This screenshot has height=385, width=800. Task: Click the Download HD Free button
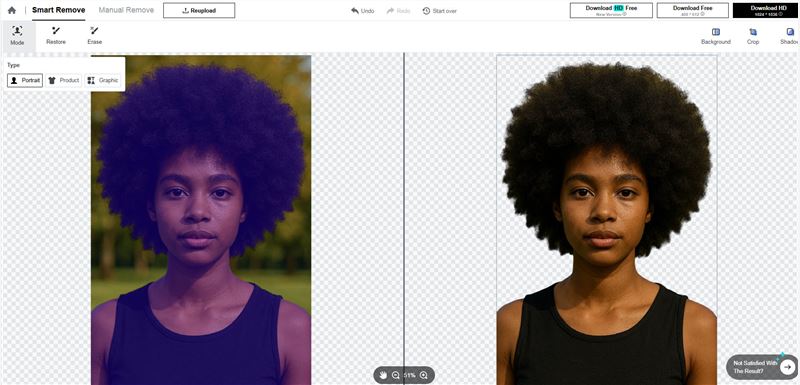click(611, 10)
